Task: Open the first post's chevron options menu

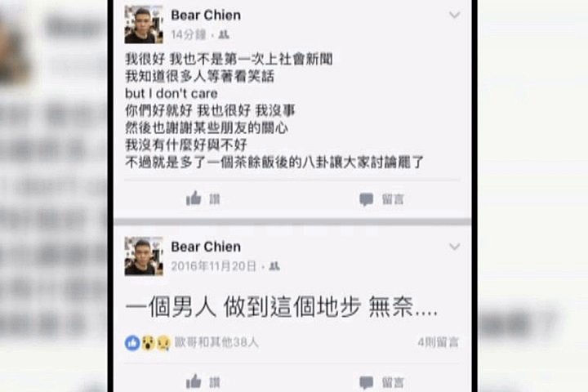Action: point(455,15)
